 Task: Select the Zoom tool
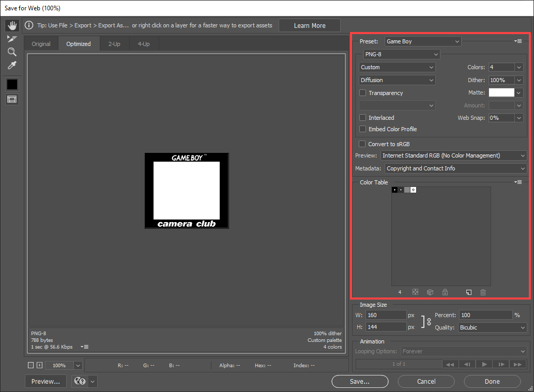[12, 52]
